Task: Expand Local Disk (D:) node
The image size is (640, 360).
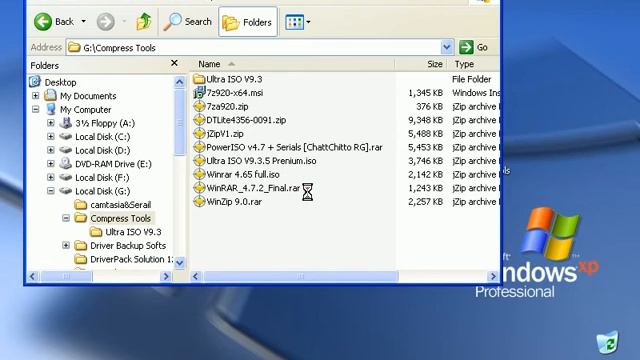Action: point(51,150)
